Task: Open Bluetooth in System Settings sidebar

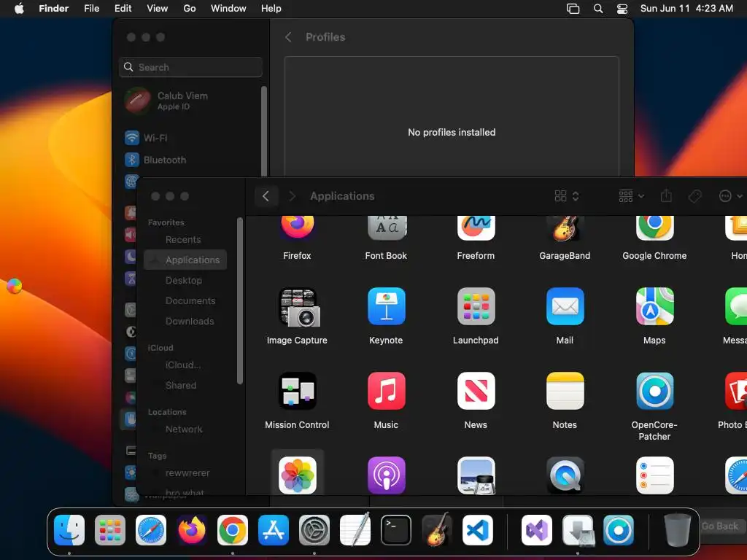Action: pos(190,160)
